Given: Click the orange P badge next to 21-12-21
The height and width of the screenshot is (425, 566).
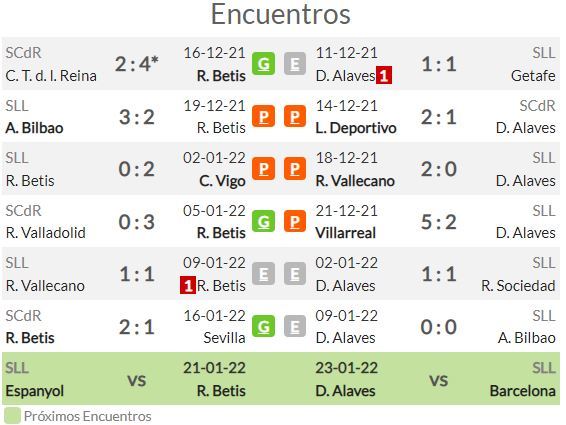Looking at the screenshot, I should tap(295, 221).
